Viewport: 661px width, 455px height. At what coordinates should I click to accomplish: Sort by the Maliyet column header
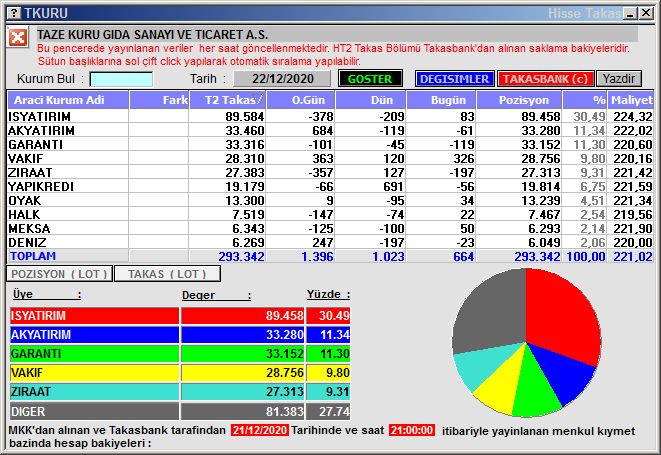tap(631, 100)
